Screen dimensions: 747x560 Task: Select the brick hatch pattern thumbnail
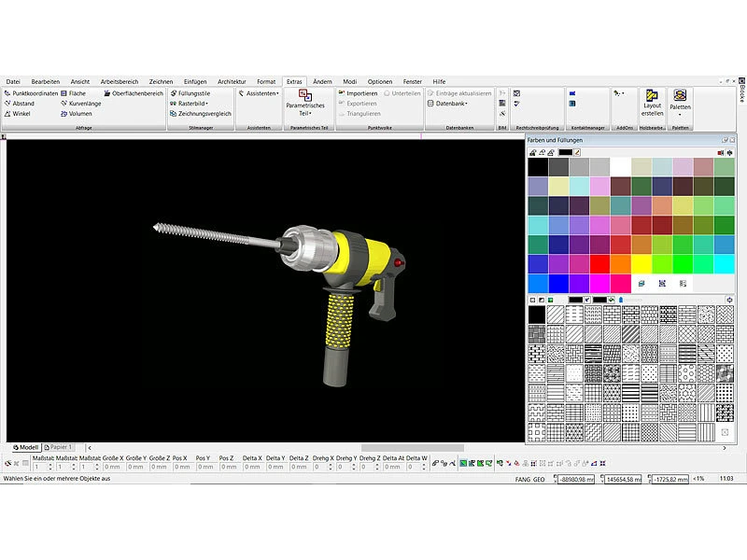[x=613, y=315]
